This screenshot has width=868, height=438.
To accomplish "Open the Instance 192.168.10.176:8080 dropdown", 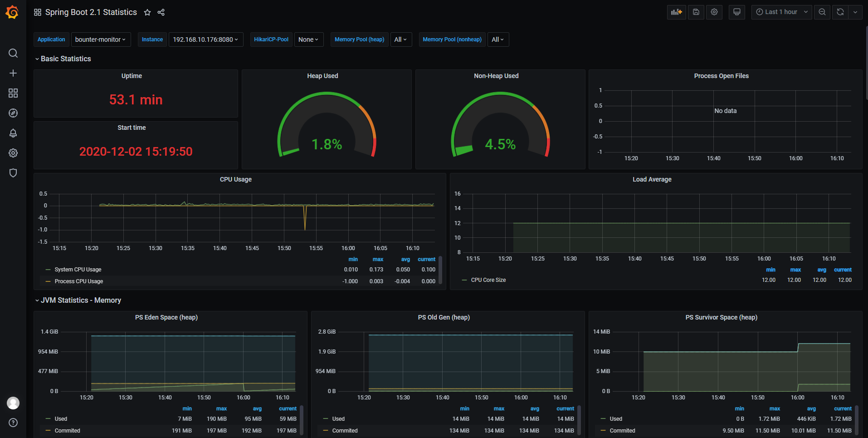I will click(205, 39).
